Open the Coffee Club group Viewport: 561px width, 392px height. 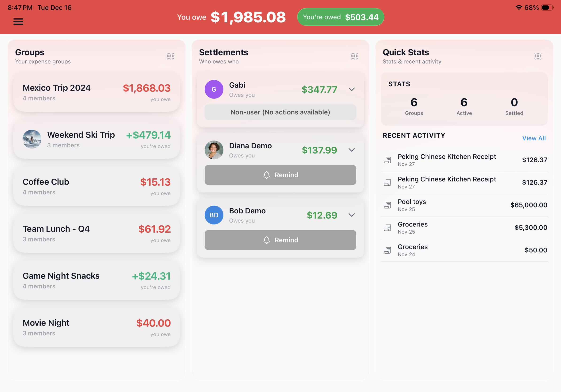pyautogui.click(x=97, y=186)
